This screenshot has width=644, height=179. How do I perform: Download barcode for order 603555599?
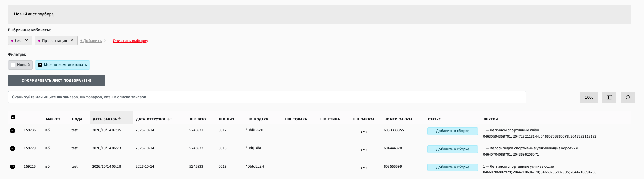(x=364, y=167)
